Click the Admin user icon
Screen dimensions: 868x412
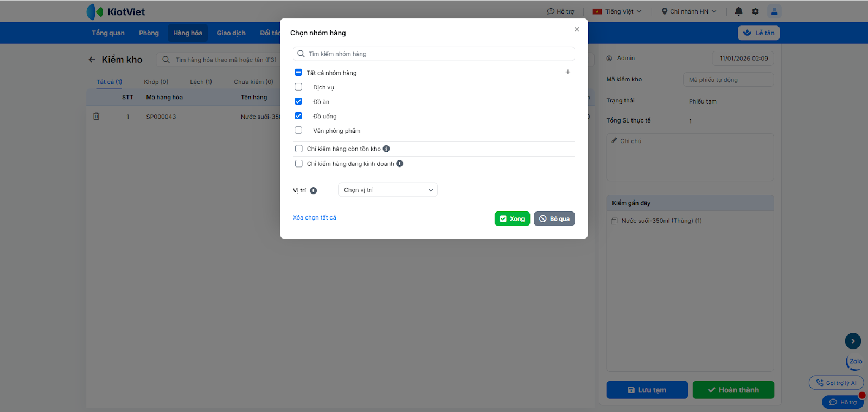pyautogui.click(x=609, y=58)
